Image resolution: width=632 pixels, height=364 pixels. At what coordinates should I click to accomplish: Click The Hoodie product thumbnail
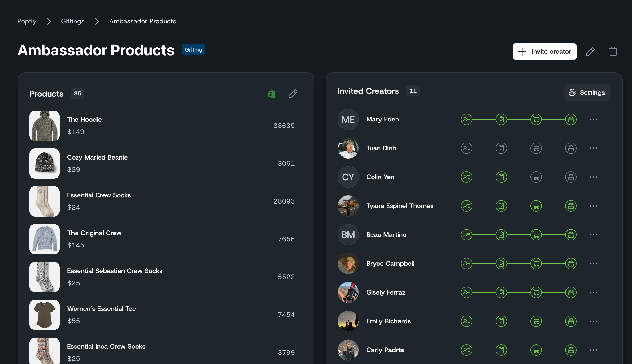coord(45,126)
